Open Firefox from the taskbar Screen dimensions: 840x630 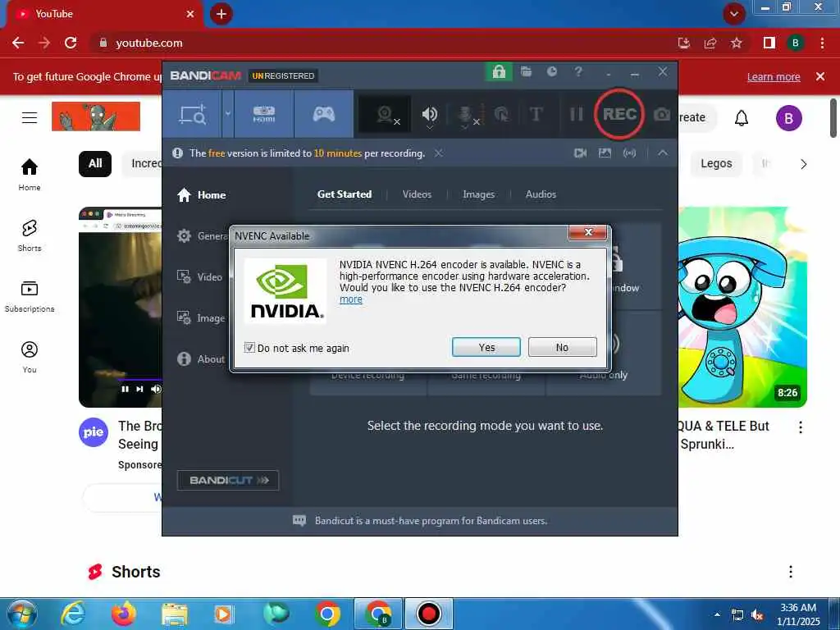[x=123, y=614]
